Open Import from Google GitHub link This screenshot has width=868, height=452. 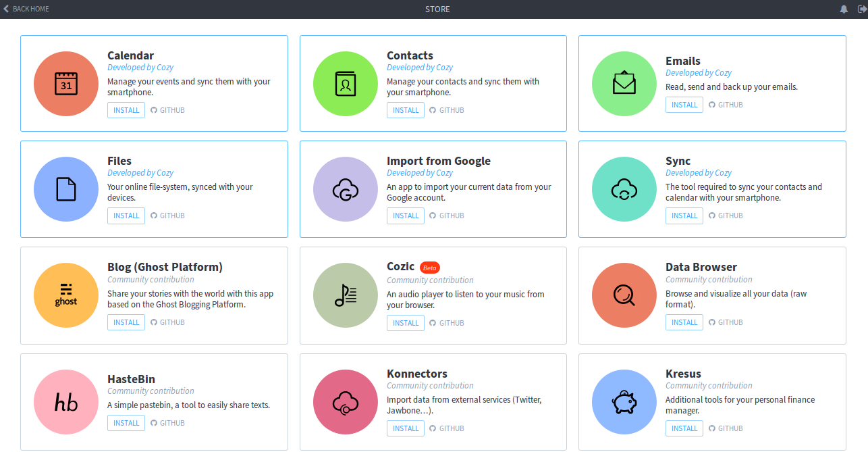pyautogui.click(x=447, y=216)
